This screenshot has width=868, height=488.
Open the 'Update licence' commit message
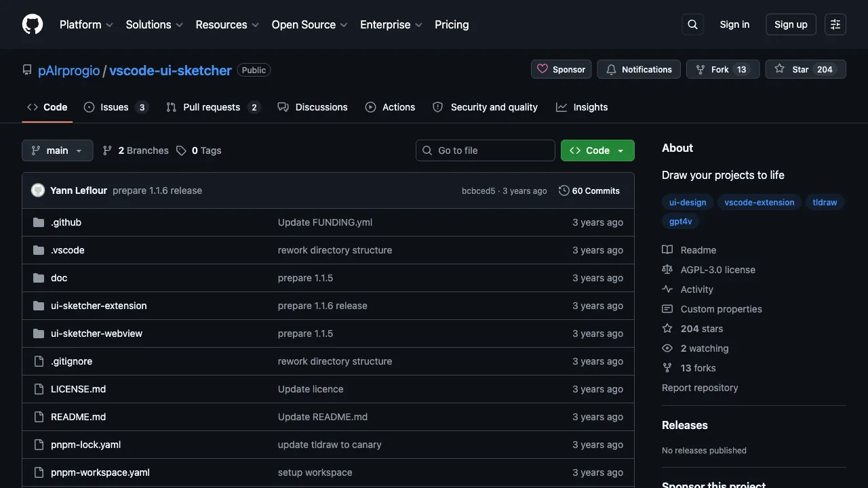pos(311,389)
